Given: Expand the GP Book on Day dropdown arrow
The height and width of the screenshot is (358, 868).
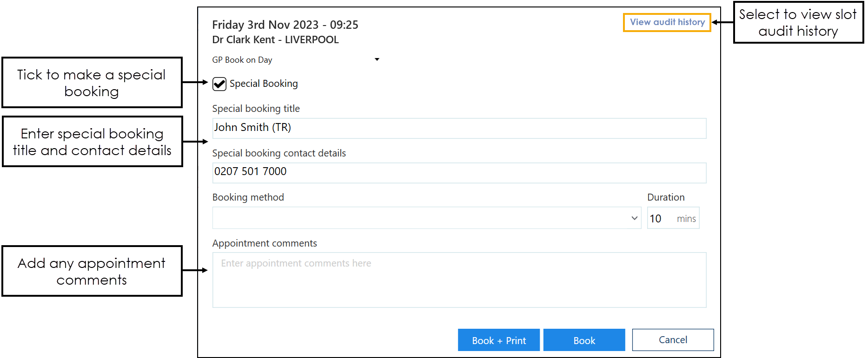Looking at the screenshot, I should pyautogui.click(x=377, y=59).
